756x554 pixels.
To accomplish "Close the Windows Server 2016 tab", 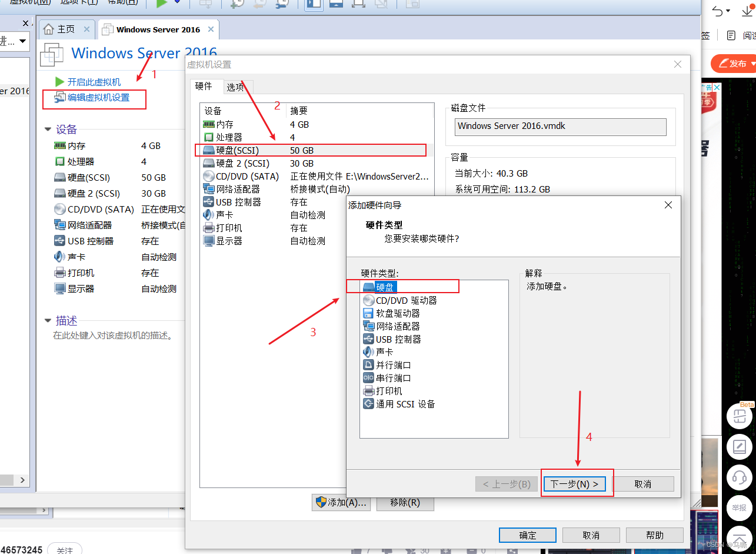I will tap(211, 29).
